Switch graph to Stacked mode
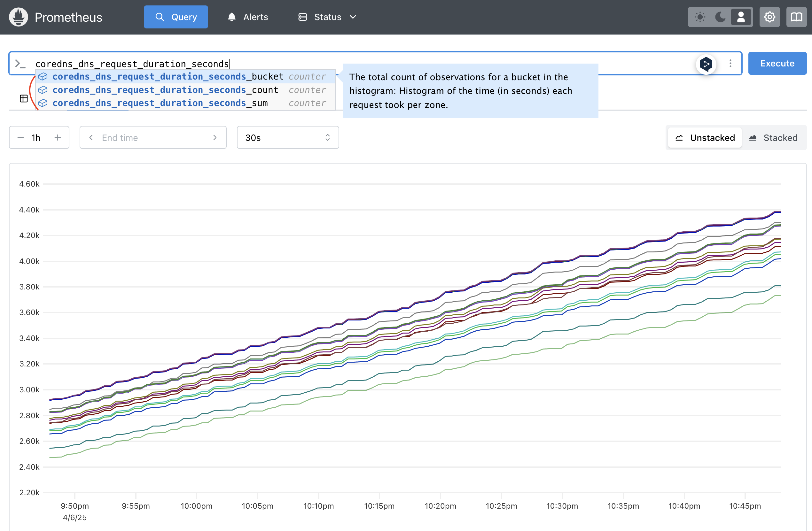Screen dimensions: 812x531 tap(773, 138)
